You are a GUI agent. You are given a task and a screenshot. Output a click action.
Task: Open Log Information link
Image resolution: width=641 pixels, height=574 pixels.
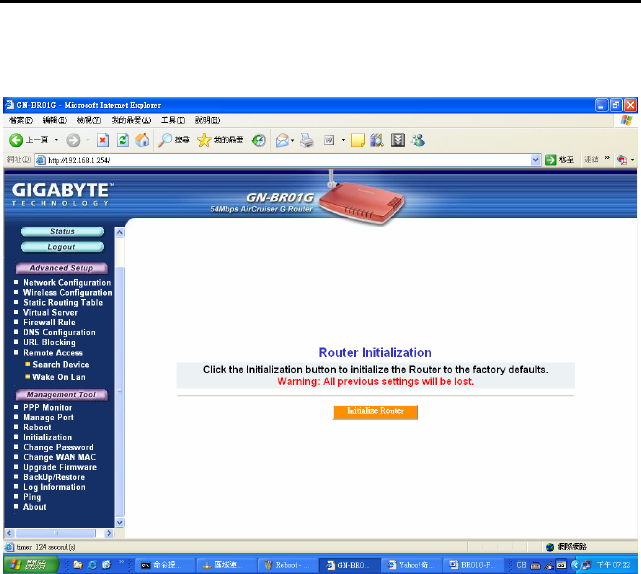[x=54, y=487]
